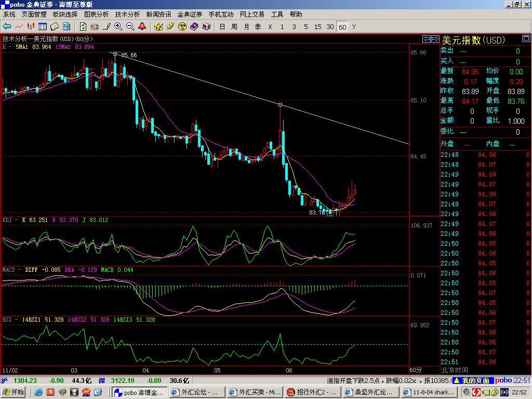Click the refresh icon in toolbar

click(83, 26)
